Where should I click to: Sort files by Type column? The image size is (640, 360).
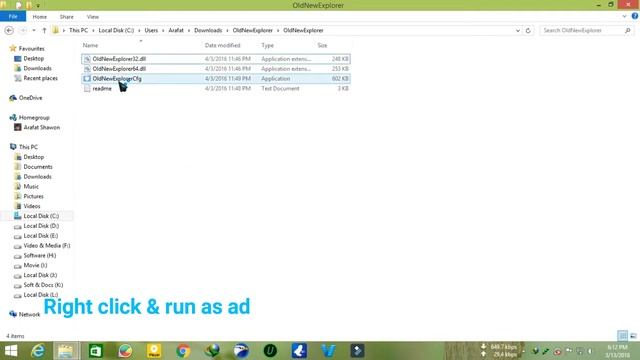pyautogui.click(x=268, y=45)
